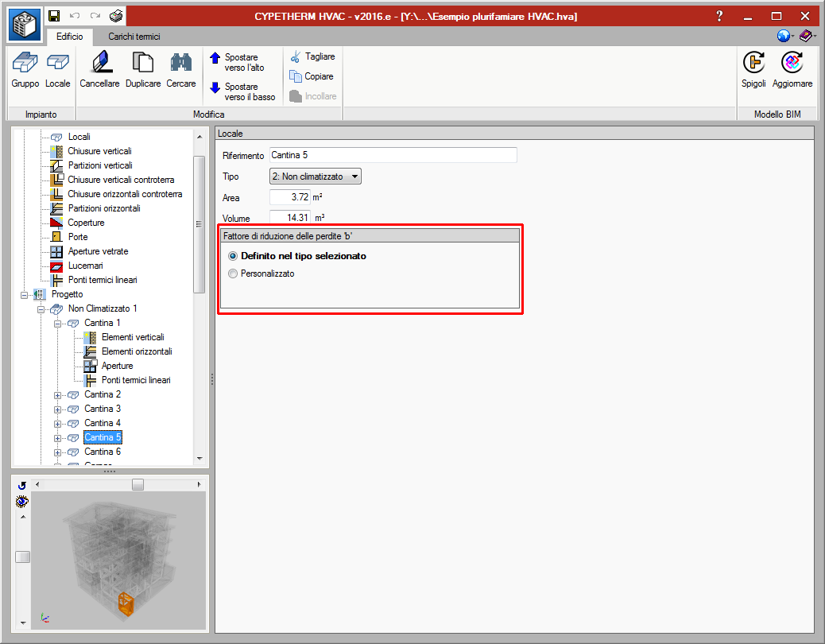
Task: Click the Duplicare icon
Action: coord(142,63)
